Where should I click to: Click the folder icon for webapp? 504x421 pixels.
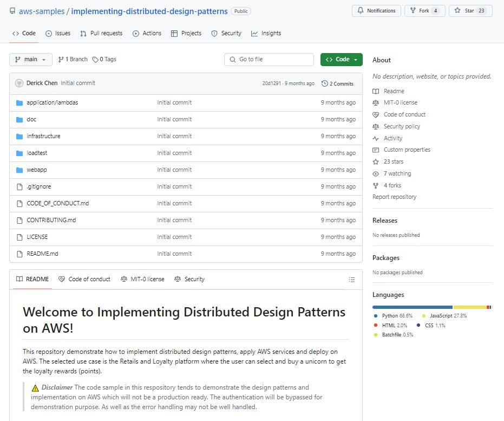(19, 170)
